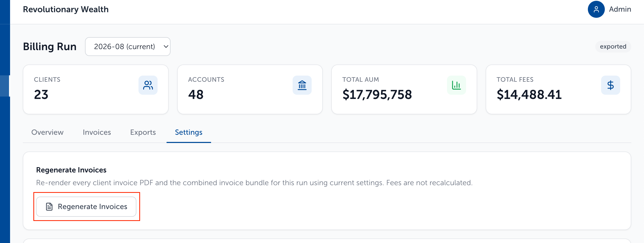Click the Clients people icon

[x=148, y=85]
